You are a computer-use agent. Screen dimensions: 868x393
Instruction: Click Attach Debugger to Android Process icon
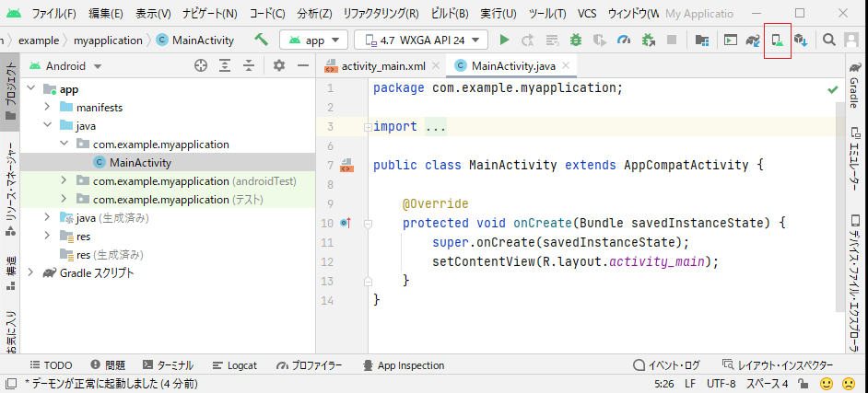coord(648,40)
